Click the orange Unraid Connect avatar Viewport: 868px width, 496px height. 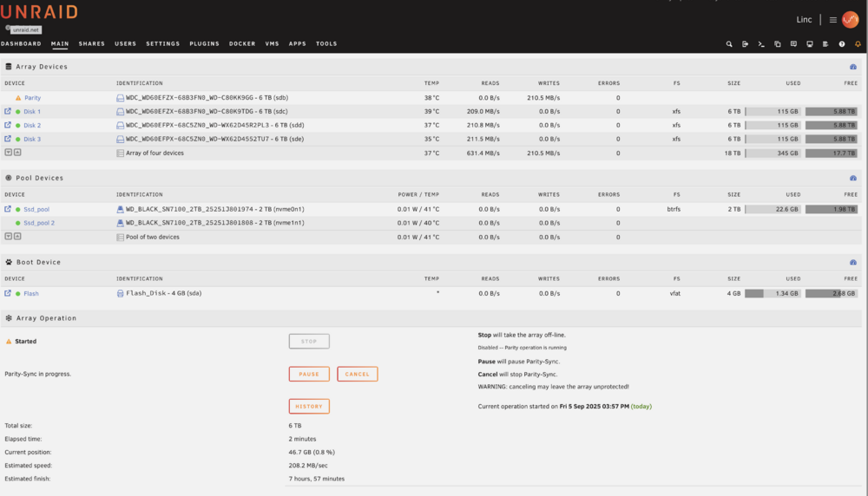[851, 20]
